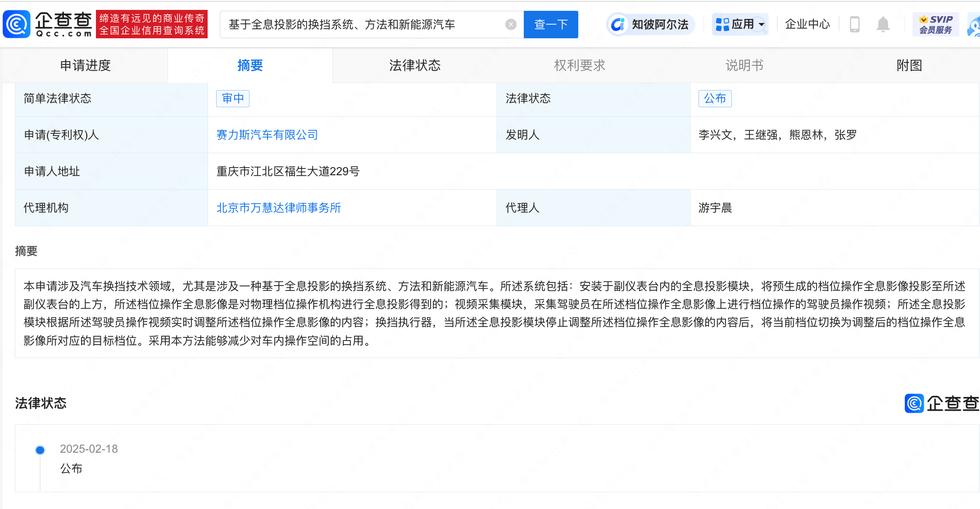This screenshot has width=980, height=509.
Task: Select address 重庆市江北区福生大道229号
Action: click(288, 171)
